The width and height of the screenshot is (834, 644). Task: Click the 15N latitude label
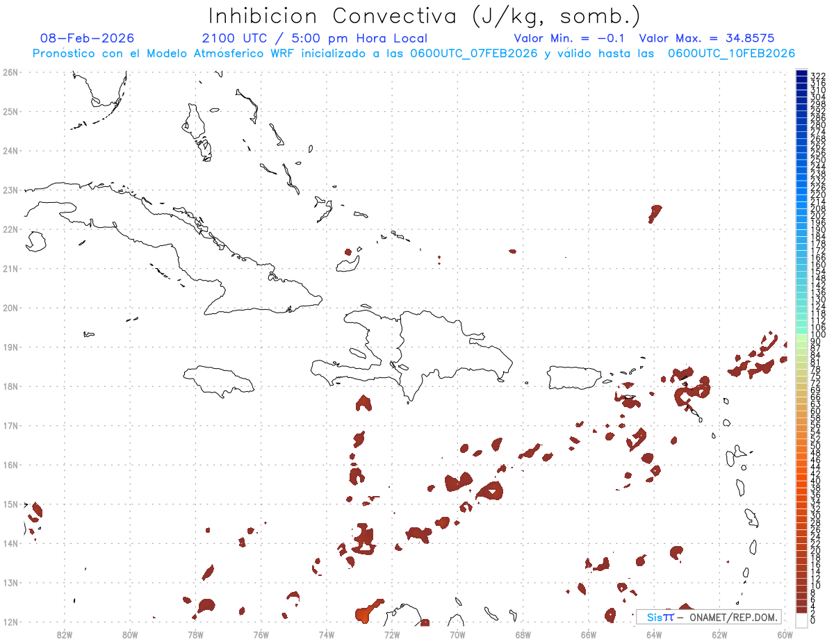tap(10, 504)
